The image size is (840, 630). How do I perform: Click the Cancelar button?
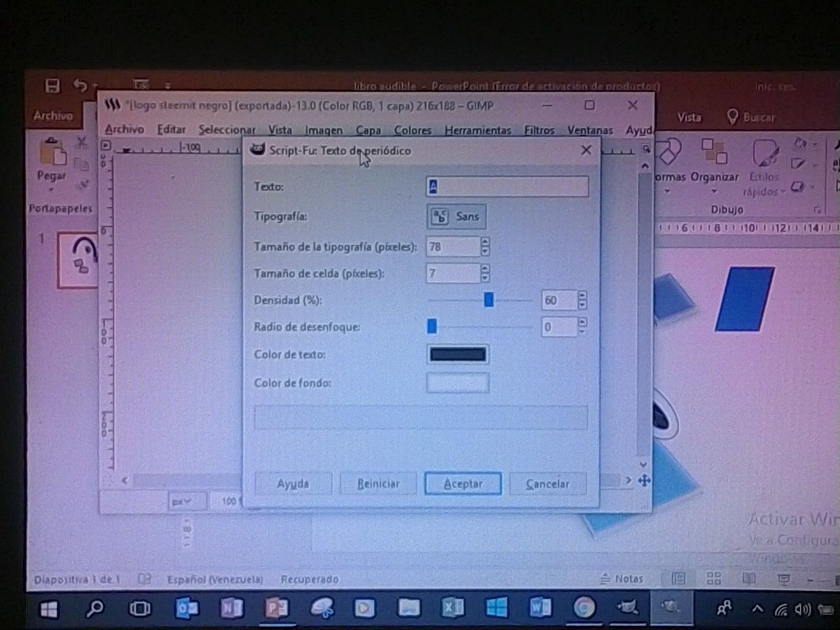[547, 484]
